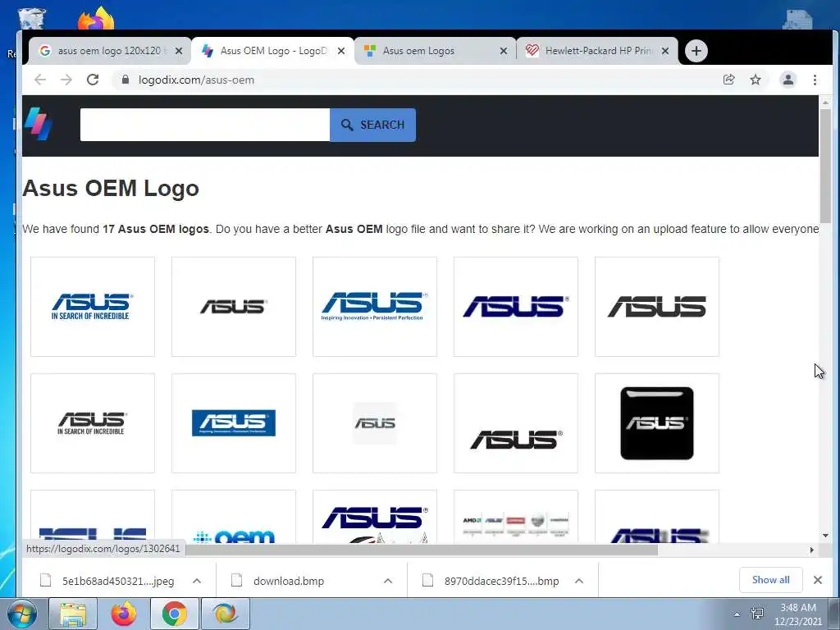
Task: Bookmark this page with the star
Action: click(x=756, y=80)
